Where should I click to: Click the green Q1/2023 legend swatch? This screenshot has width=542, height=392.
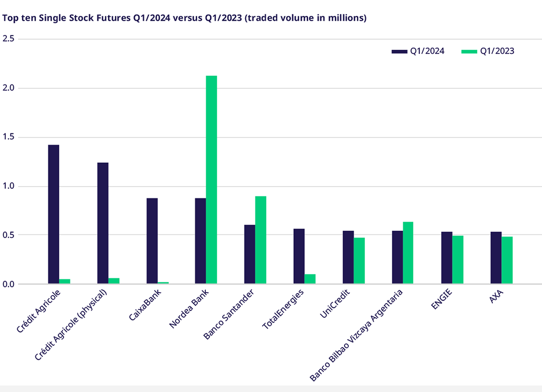pyautogui.click(x=469, y=51)
